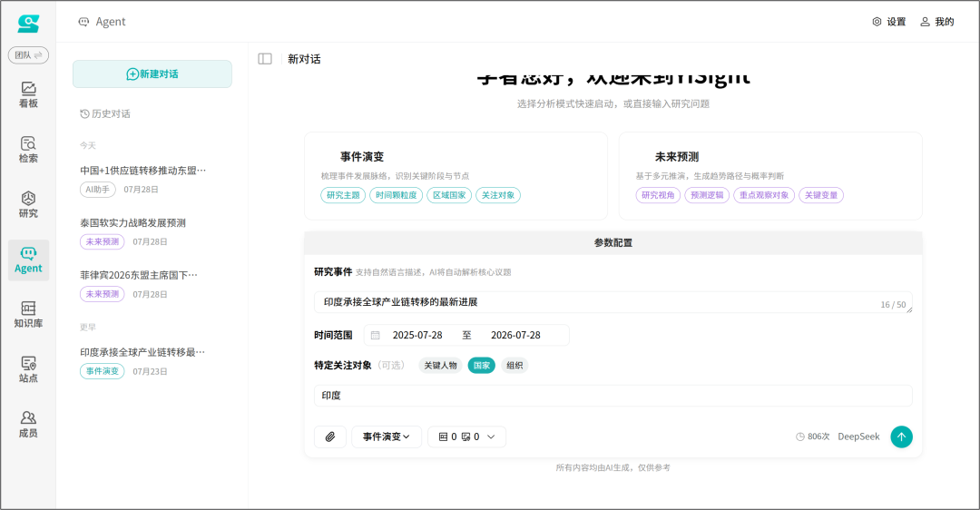This screenshot has width=980, height=510.
Task: Click the 新建对话 new chat button
Action: 152,74
